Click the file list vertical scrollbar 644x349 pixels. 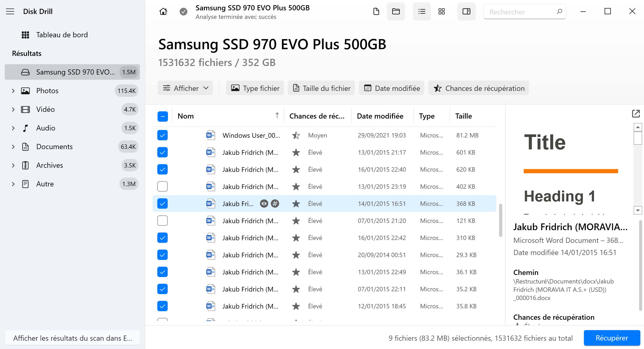pos(501,220)
